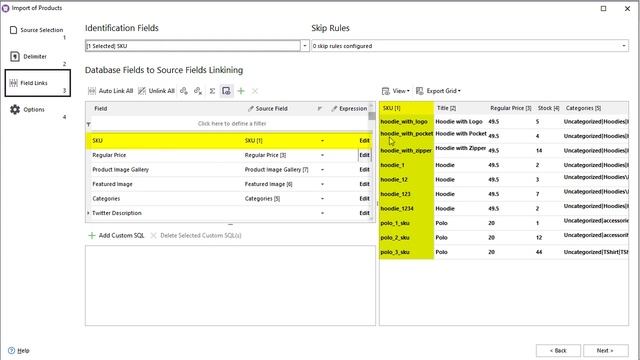
Task: Click the plus icon of Add Custom SQL
Action: click(x=92, y=236)
